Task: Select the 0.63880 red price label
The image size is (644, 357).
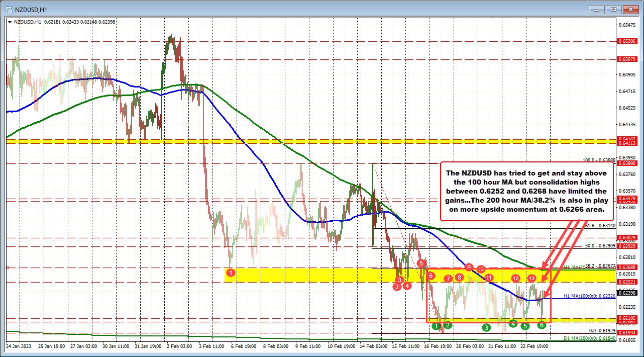Action: click(x=627, y=163)
